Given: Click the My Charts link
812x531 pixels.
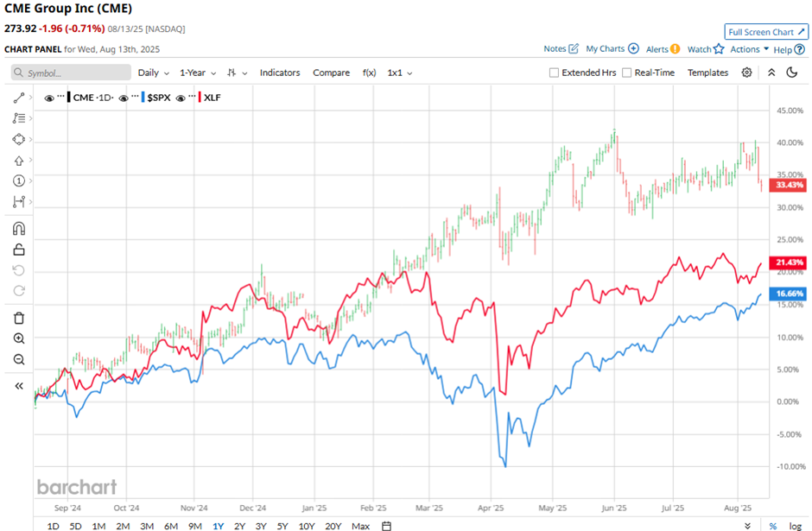Looking at the screenshot, I should (x=605, y=48).
